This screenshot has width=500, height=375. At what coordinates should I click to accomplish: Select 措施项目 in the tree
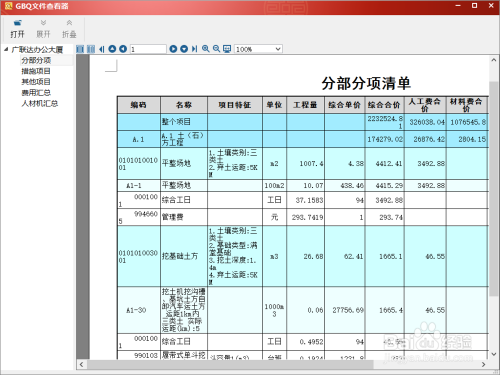(36, 71)
